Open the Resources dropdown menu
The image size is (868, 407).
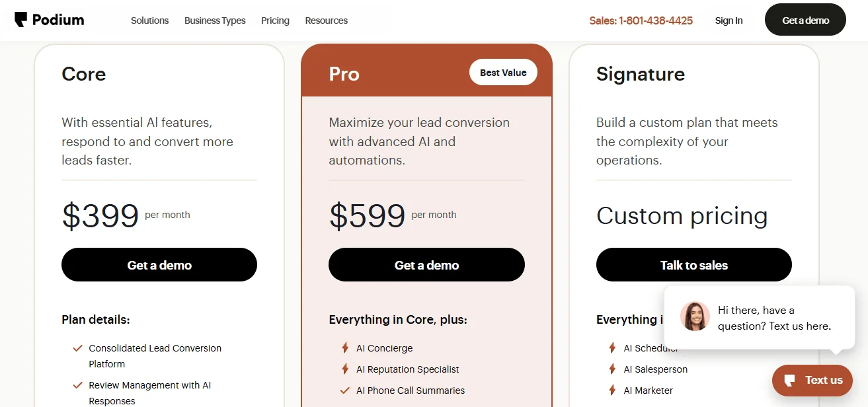pyautogui.click(x=326, y=20)
